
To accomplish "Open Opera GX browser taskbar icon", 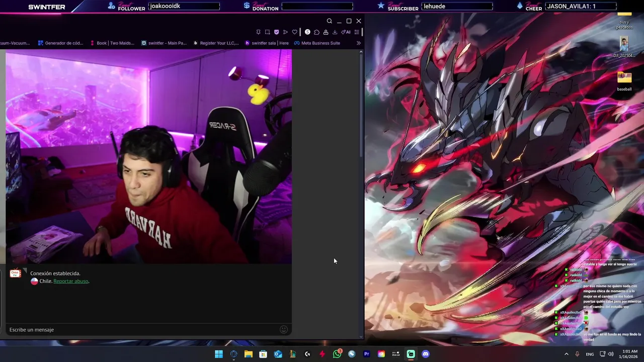I will 233,354.
